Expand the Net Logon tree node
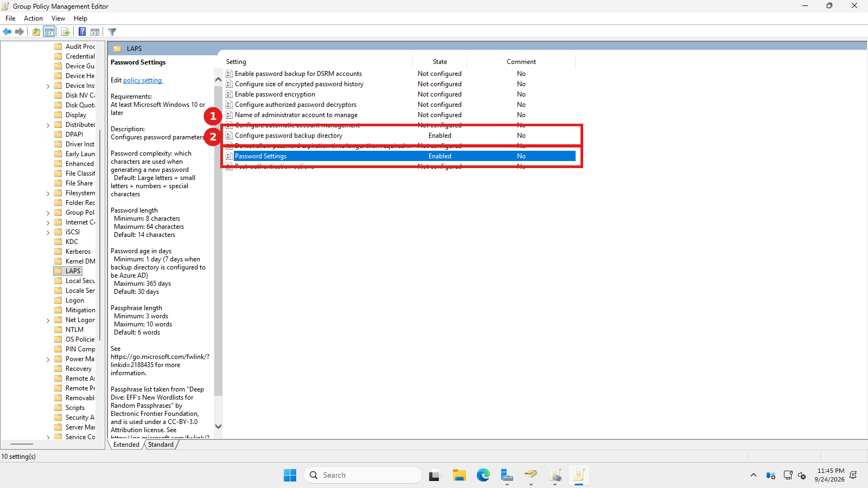The image size is (868, 488). (x=48, y=320)
